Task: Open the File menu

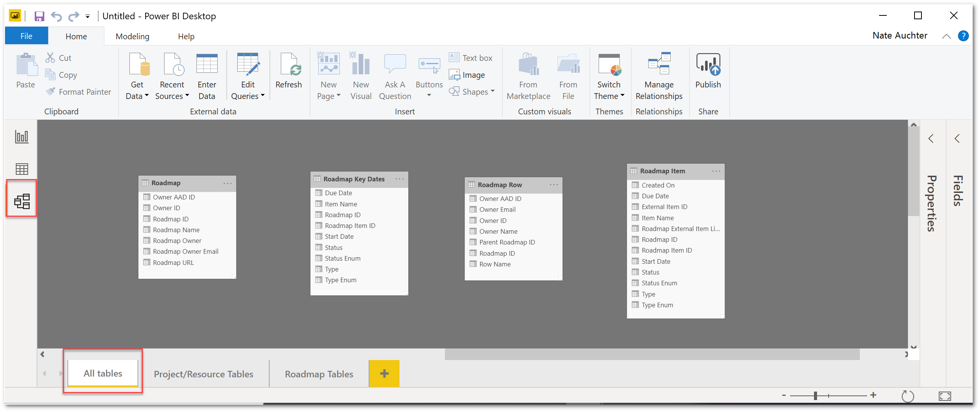Action: point(26,36)
